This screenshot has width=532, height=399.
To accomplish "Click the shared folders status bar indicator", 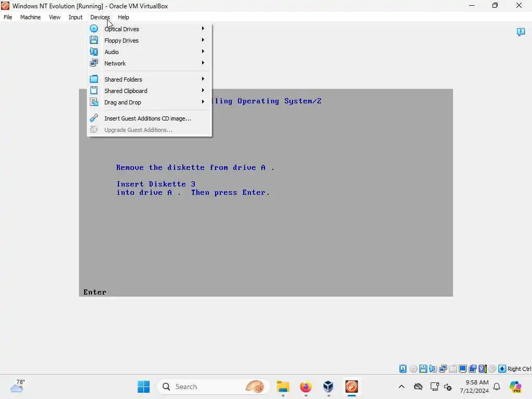I will (472, 369).
